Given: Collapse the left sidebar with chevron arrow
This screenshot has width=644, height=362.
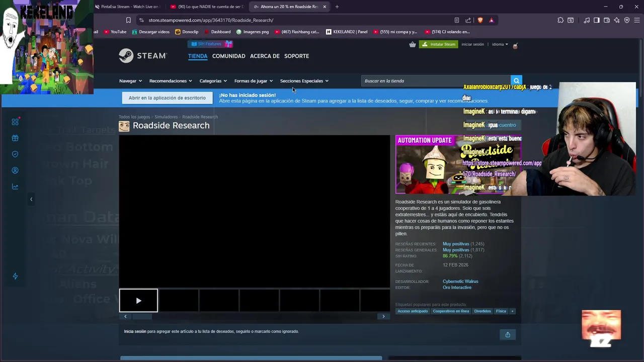Looking at the screenshot, I should click(x=31, y=199).
